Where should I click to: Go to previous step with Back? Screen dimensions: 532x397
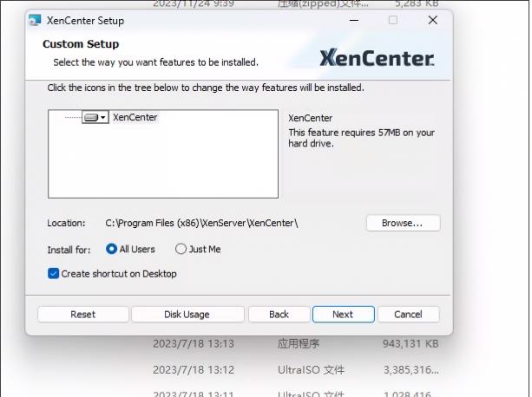279,315
